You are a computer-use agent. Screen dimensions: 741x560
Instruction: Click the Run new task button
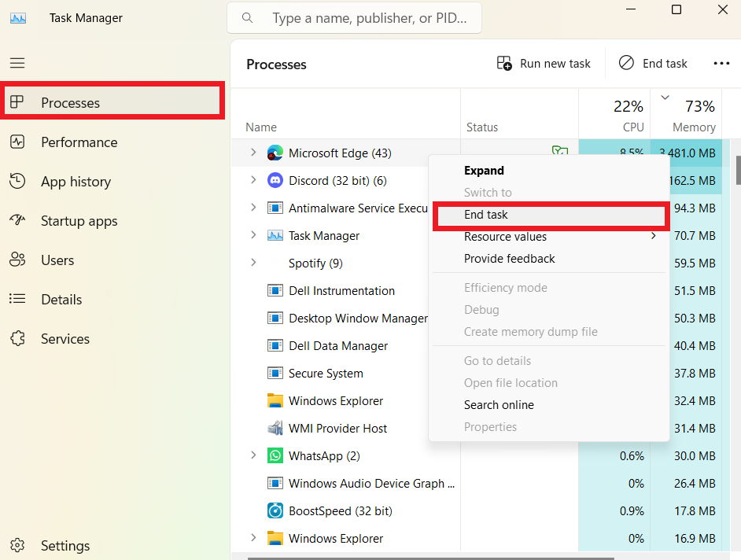544,64
